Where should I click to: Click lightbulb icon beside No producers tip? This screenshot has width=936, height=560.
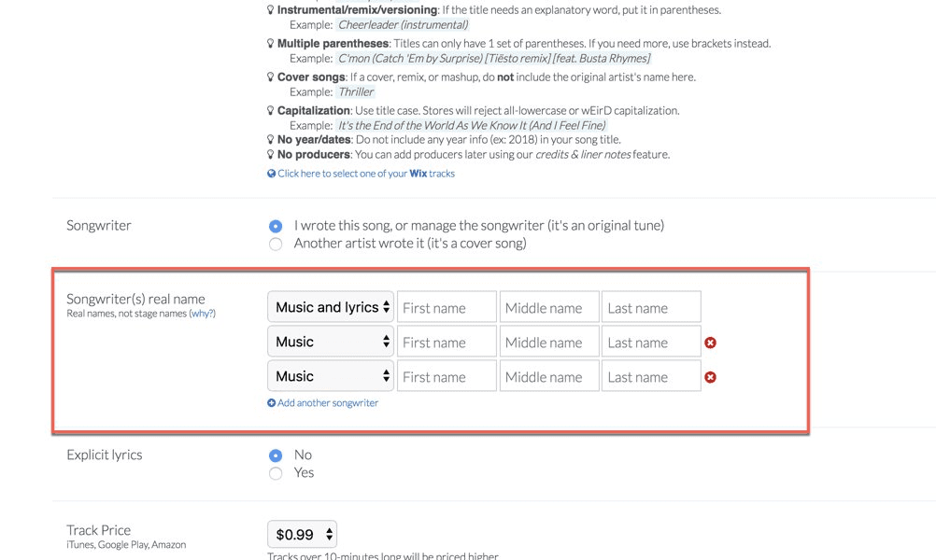click(270, 154)
